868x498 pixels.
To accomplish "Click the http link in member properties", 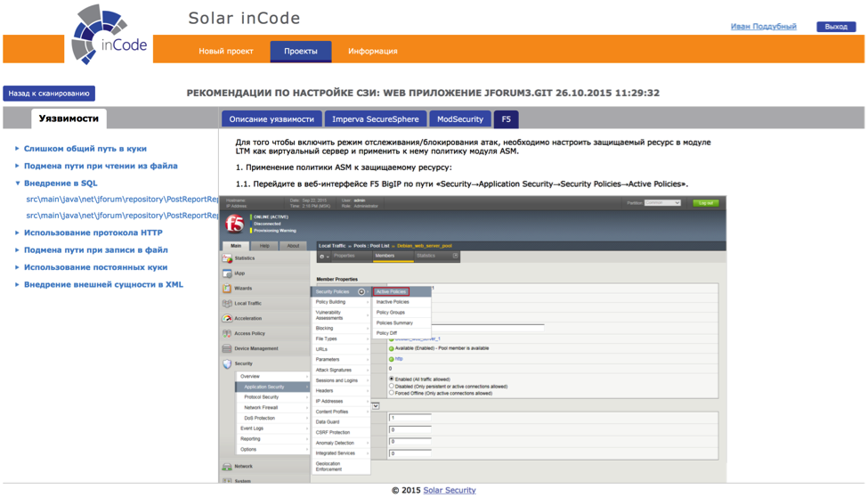I will click(399, 359).
